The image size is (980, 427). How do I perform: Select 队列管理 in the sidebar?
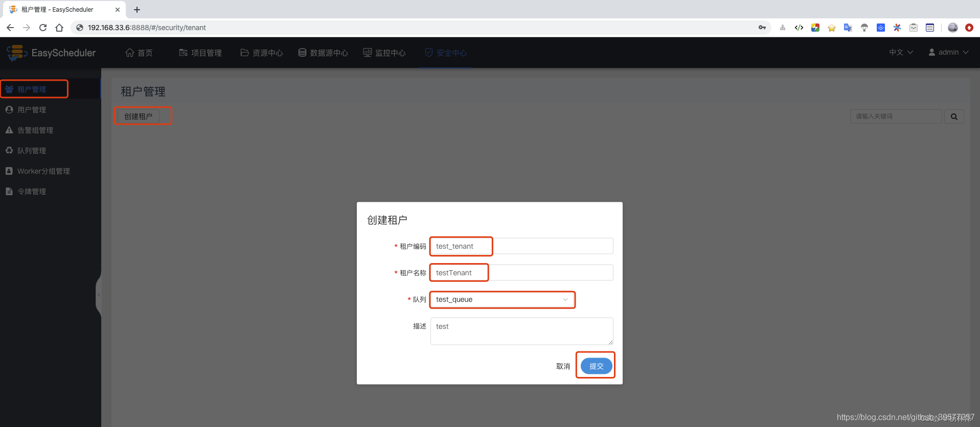pos(50,151)
